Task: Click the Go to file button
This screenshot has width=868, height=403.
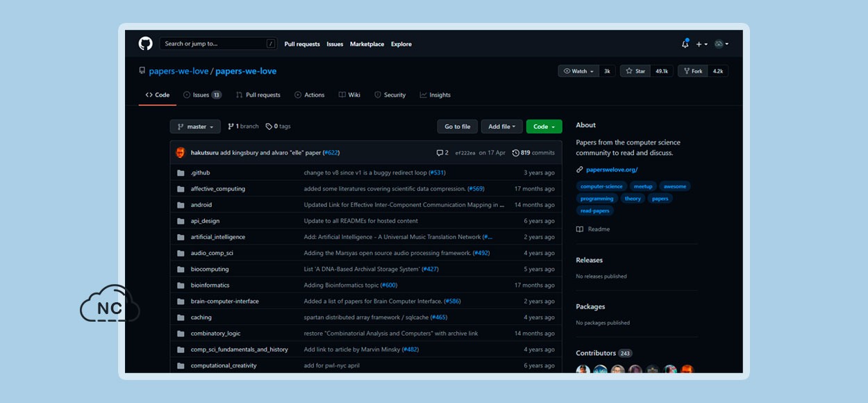Action: click(458, 126)
